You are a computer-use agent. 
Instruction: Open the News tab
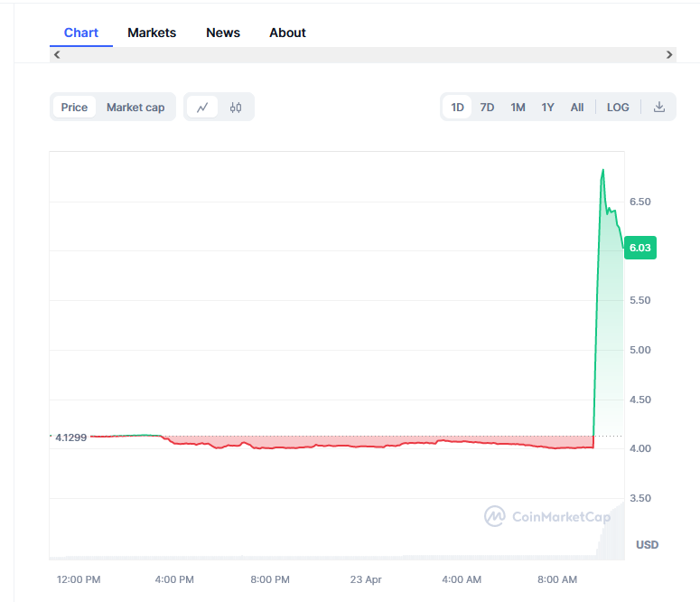(x=223, y=33)
